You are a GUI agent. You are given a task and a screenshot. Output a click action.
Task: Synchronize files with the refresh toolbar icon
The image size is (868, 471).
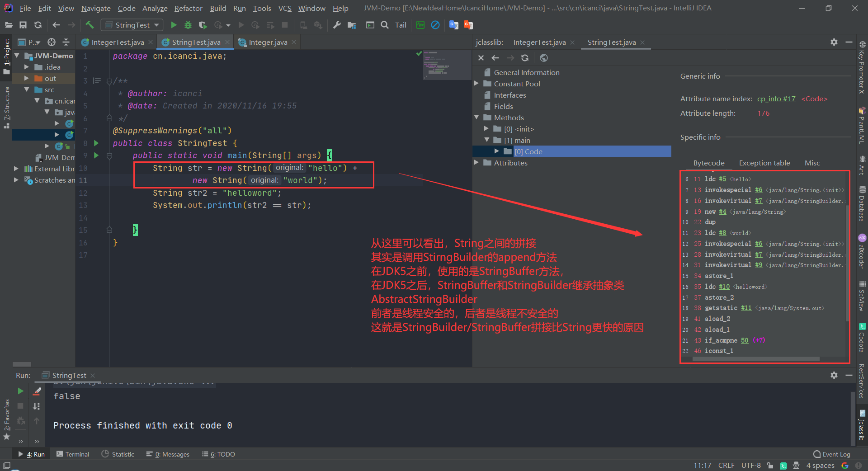pos(38,25)
